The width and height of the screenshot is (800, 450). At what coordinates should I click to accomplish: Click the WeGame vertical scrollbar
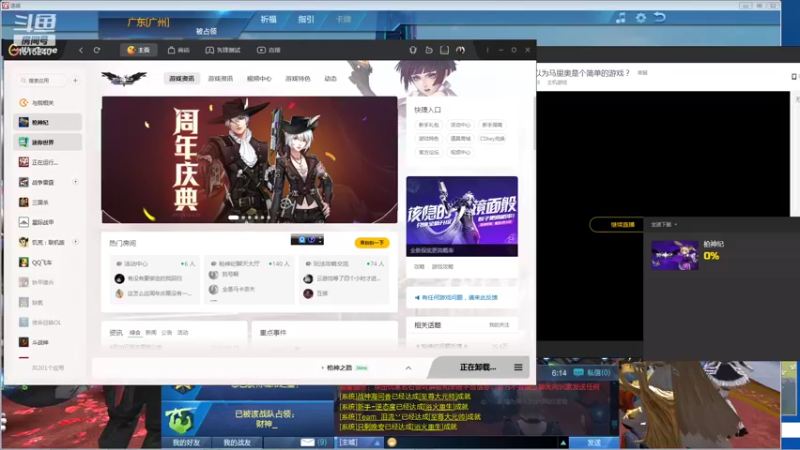(x=534, y=122)
